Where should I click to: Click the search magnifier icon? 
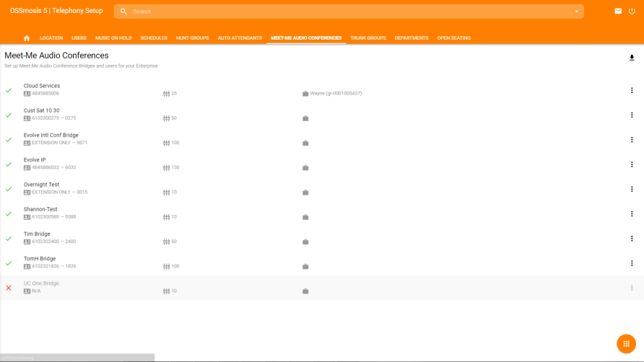[x=123, y=12]
